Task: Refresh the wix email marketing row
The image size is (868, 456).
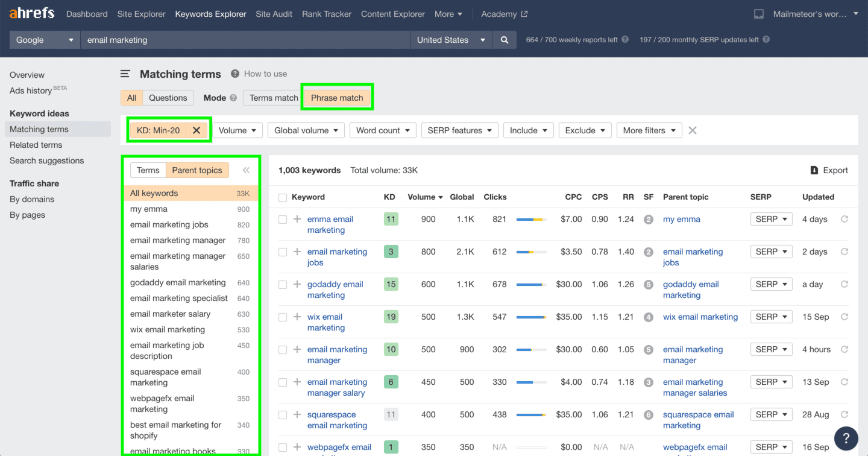Action: click(844, 317)
